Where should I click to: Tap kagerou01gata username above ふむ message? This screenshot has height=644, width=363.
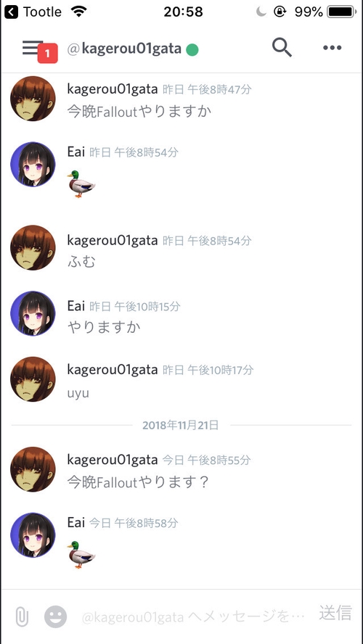113,241
